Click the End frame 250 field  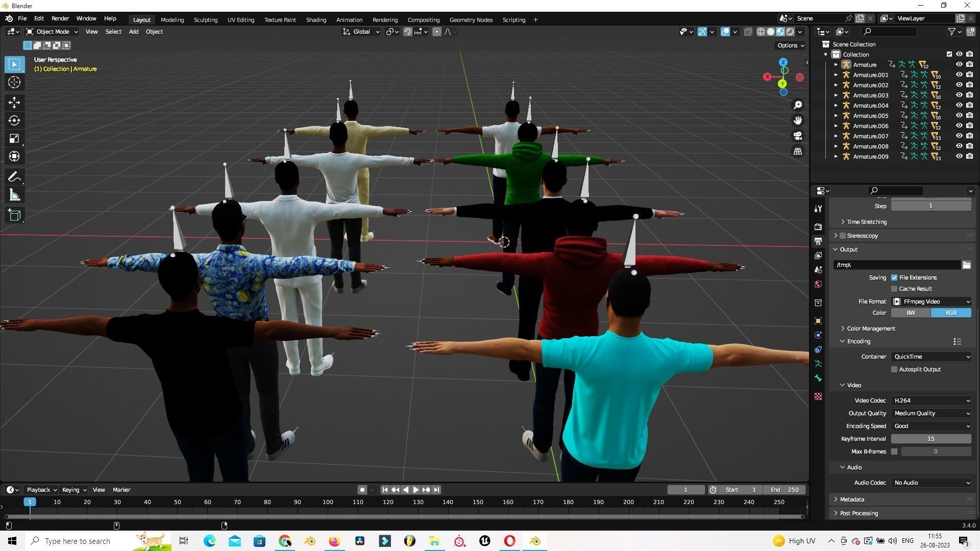coord(785,490)
